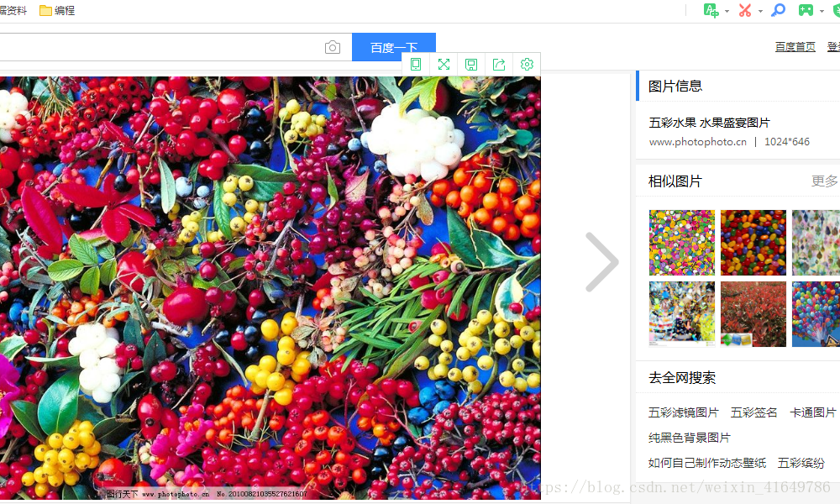Click 更多 in similar images section
This screenshot has height=504, width=840.
825,181
